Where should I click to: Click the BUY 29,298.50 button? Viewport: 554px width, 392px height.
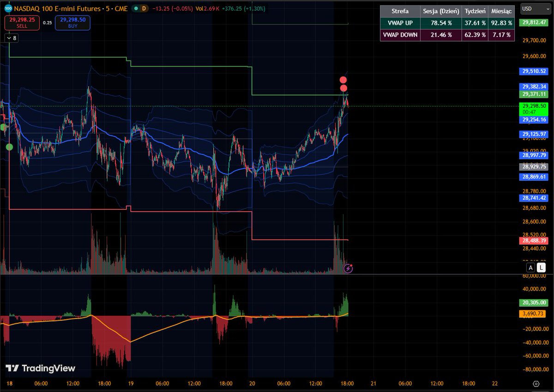pos(72,23)
